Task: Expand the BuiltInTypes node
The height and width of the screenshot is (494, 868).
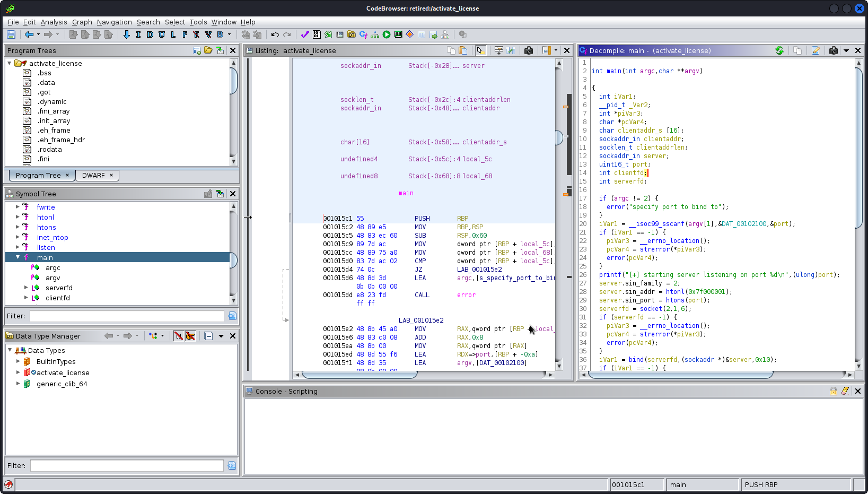Action: click(x=18, y=361)
